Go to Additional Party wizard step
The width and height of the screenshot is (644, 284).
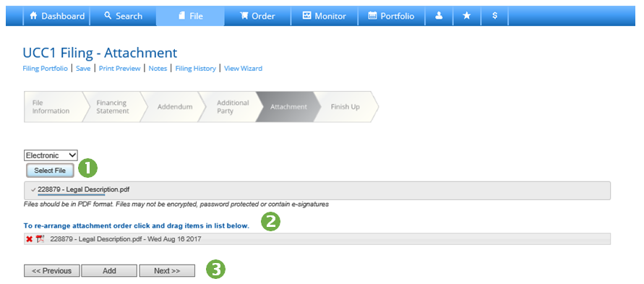click(232, 107)
